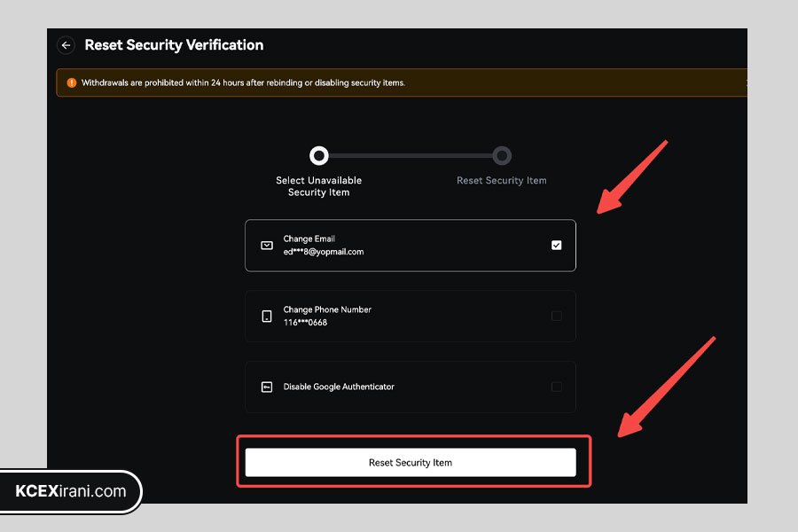The image size is (798, 532).
Task: Select the second step circle in progress bar
Action: [x=502, y=156]
